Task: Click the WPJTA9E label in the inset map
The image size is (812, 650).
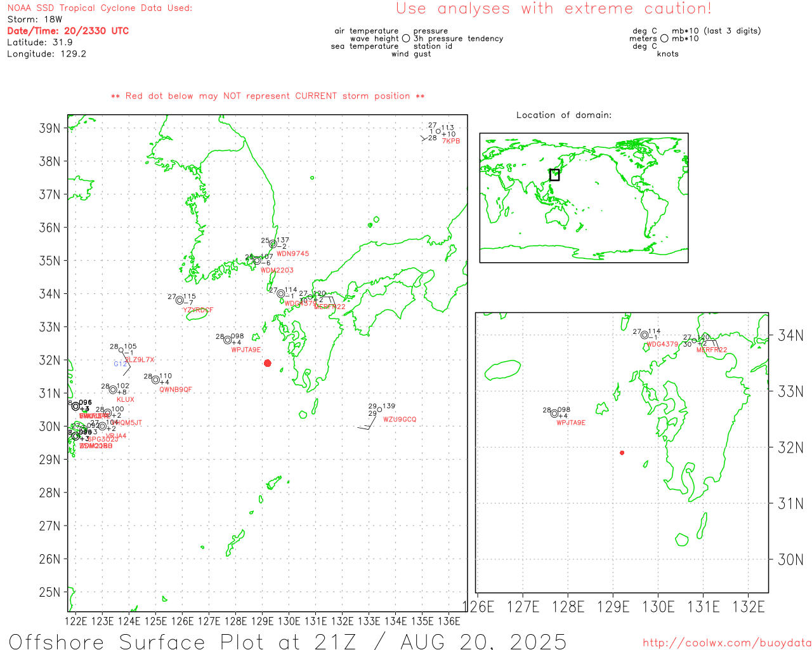Action: click(x=571, y=423)
